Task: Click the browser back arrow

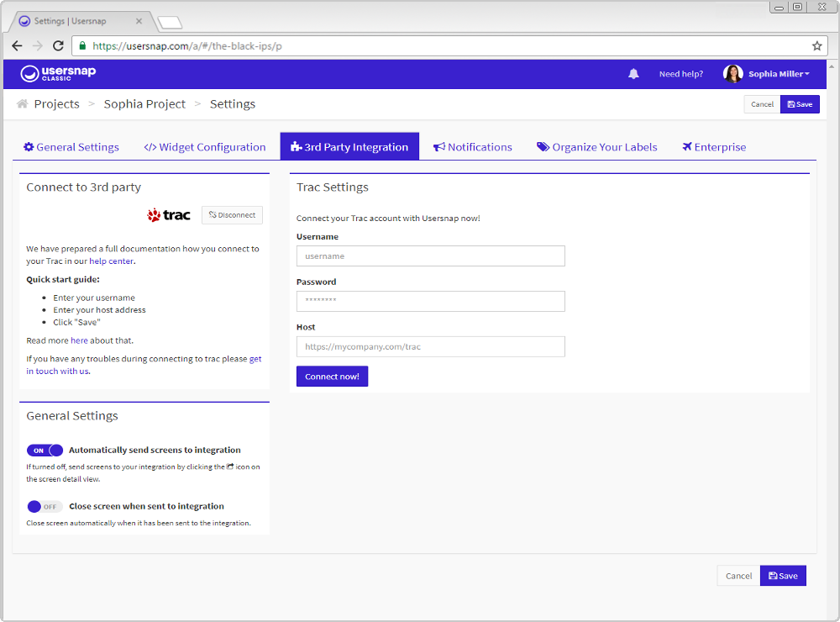Action: (x=17, y=46)
